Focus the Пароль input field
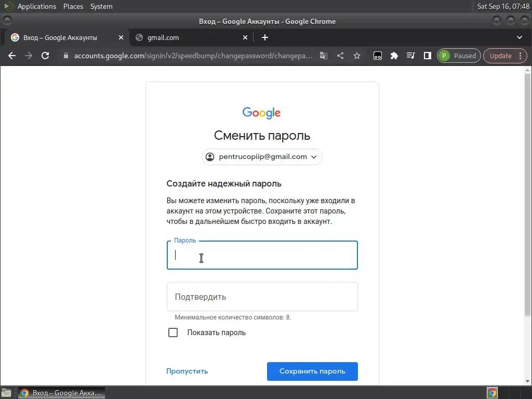 point(262,255)
